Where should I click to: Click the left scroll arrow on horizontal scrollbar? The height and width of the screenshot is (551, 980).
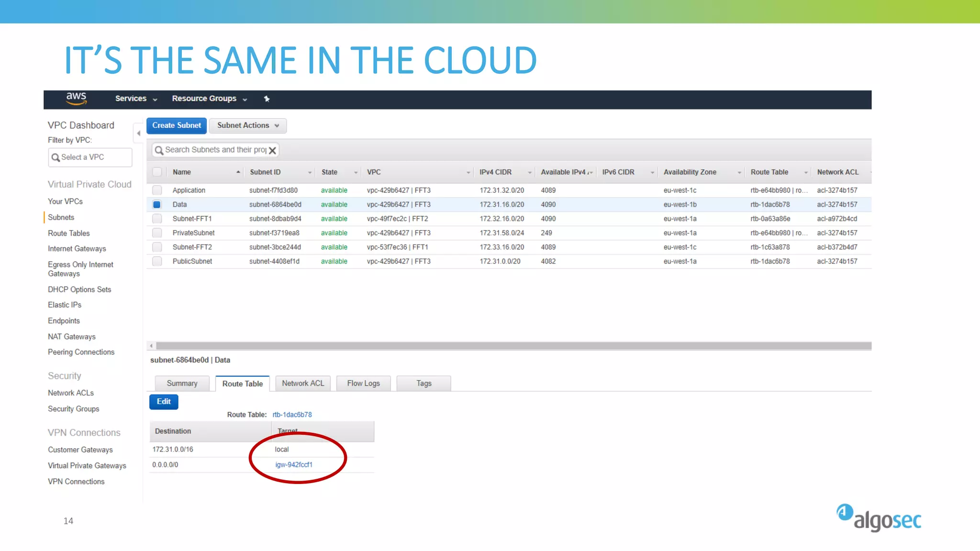152,346
